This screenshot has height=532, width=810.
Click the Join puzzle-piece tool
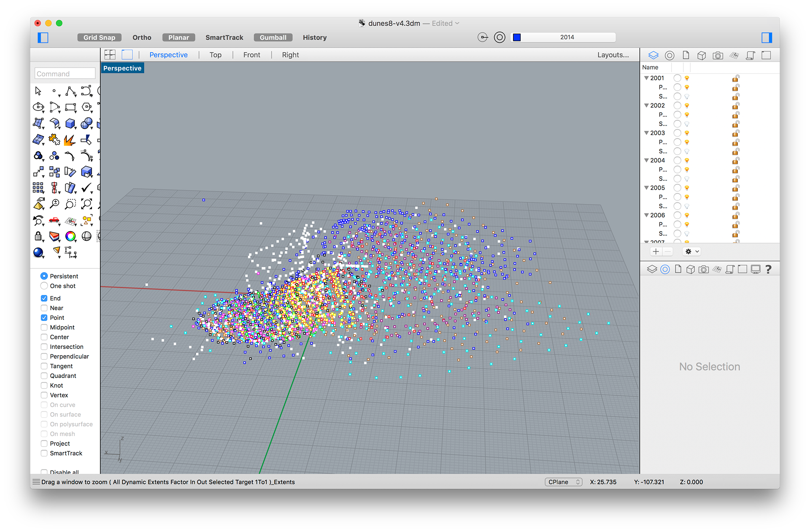coord(54,139)
